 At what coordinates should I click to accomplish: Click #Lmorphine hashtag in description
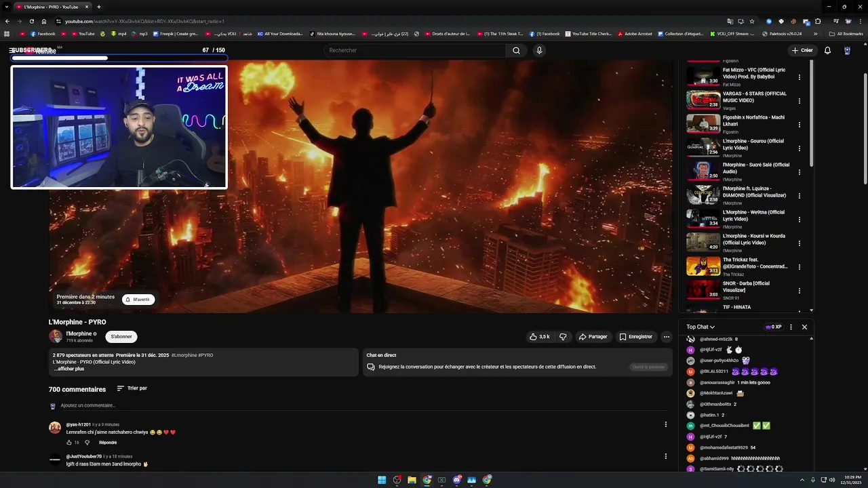coord(184,355)
